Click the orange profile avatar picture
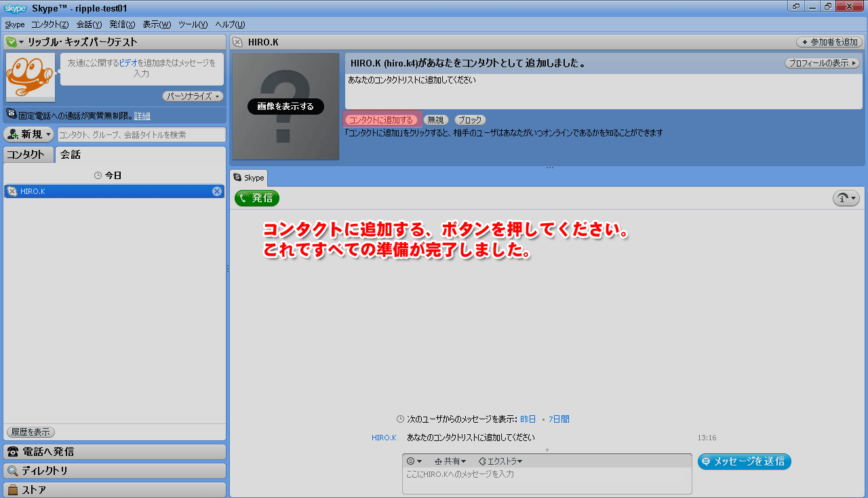Viewport: 868px width, 498px height. pos(31,77)
